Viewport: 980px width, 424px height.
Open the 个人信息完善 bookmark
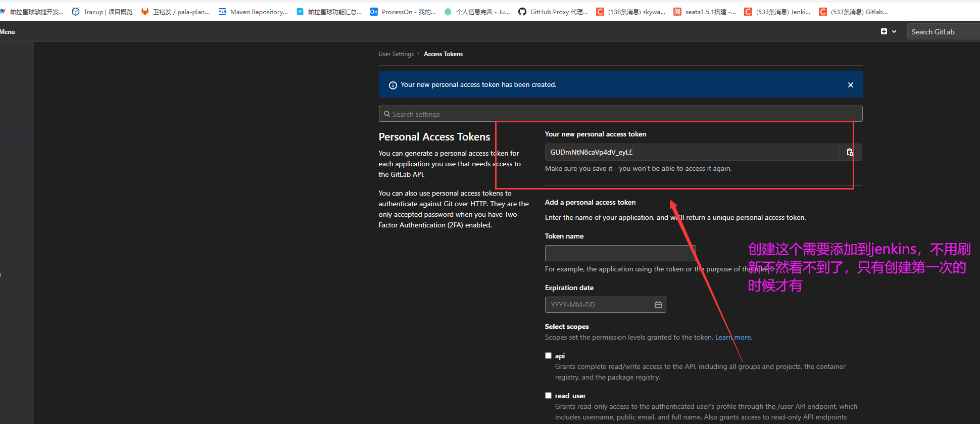[x=477, y=12]
